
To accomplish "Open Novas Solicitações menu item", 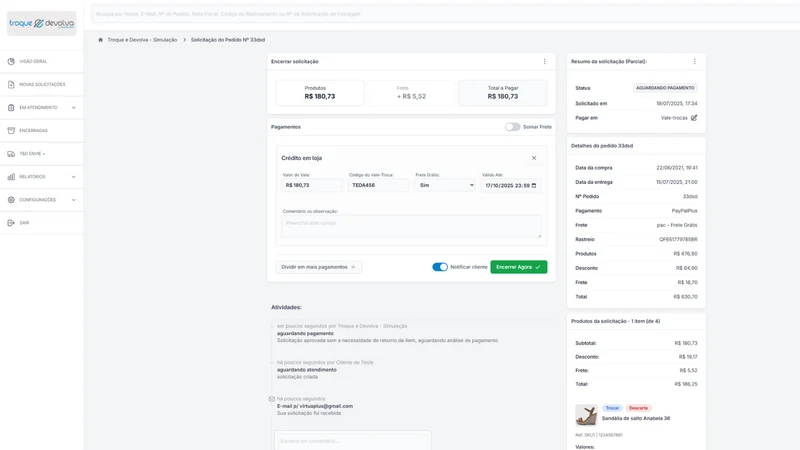I will point(42,84).
